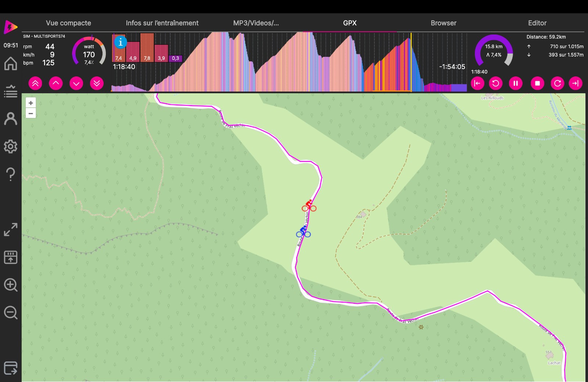Click the magnifier zoom-out sidebar icon
This screenshot has width=588, height=382.
(x=11, y=313)
